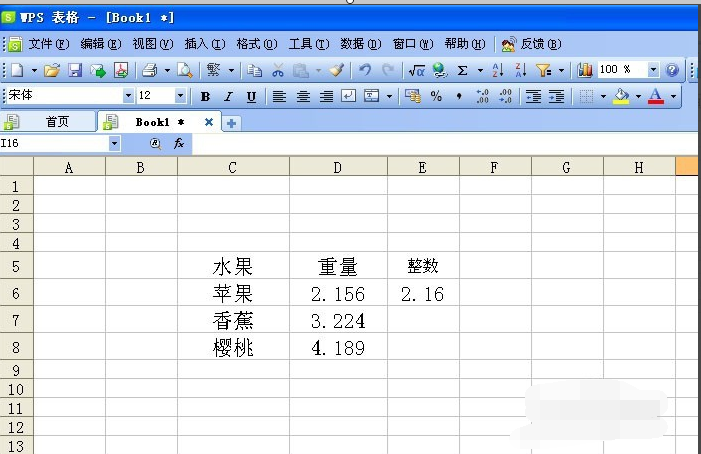Insert formula square-root icon
The height and width of the screenshot is (454, 701).
(x=417, y=70)
